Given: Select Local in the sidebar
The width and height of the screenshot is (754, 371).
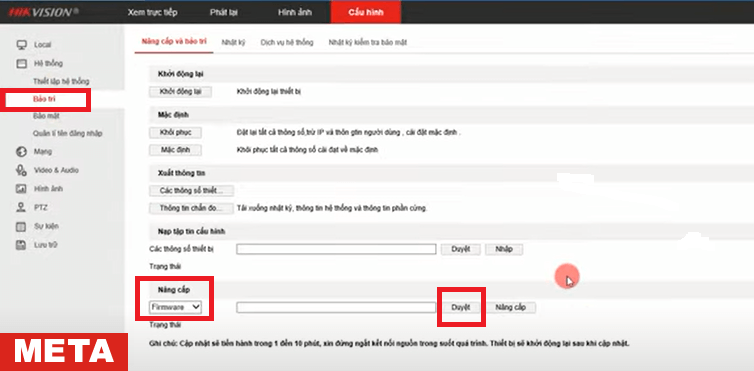Looking at the screenshot, I should 43,45.
